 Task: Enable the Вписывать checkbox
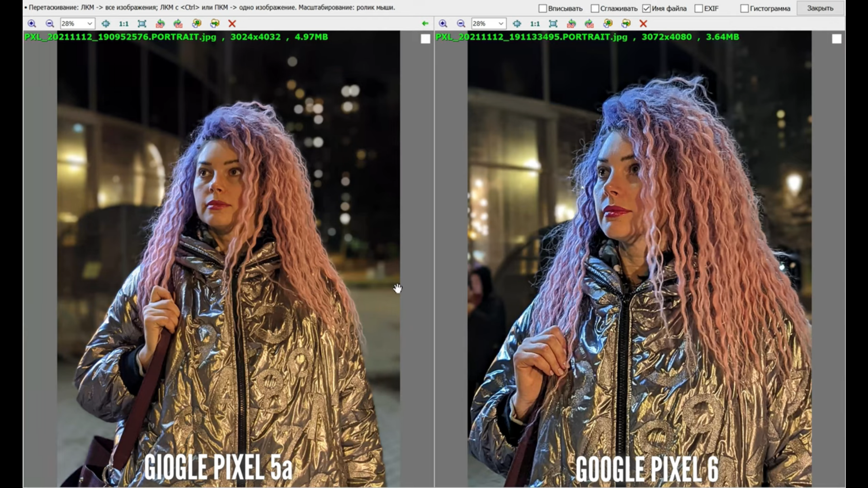click(x=542, y=8)
